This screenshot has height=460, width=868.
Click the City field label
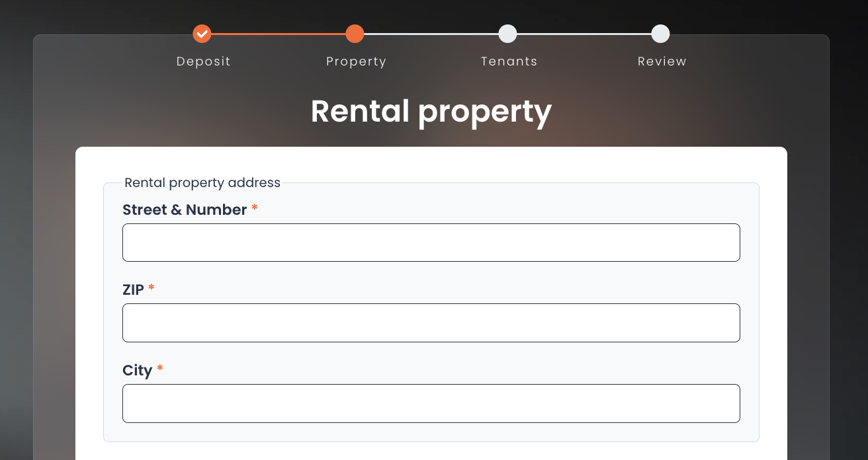point(138,370)
